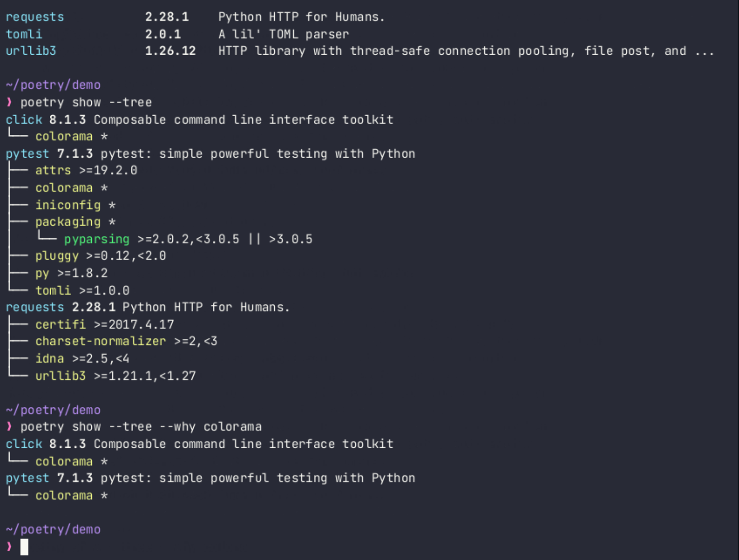Click version 2.28.1 in the top package list
The height and width of the screenshot is (560, 739).
click(166, 17)
